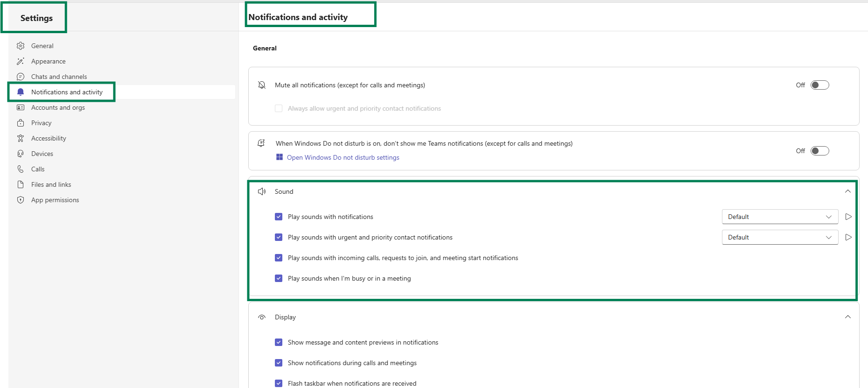Click the Devices headset icon
The height and width of the screenshot is (388, 868).
tap(21, 154)
